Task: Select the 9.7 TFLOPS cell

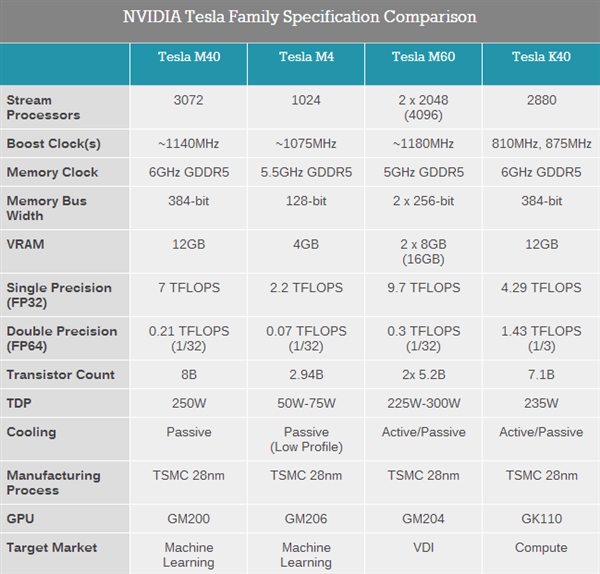Action: [x=423, y=288]
